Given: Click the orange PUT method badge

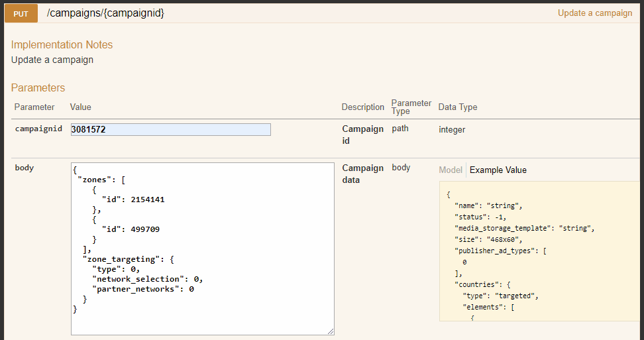Looking at the screenshot, I should (x=21, y=13).
